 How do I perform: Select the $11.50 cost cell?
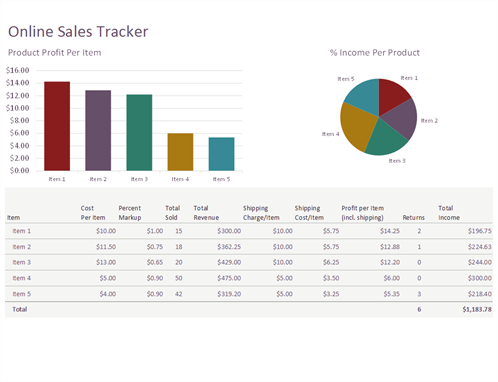106,247
